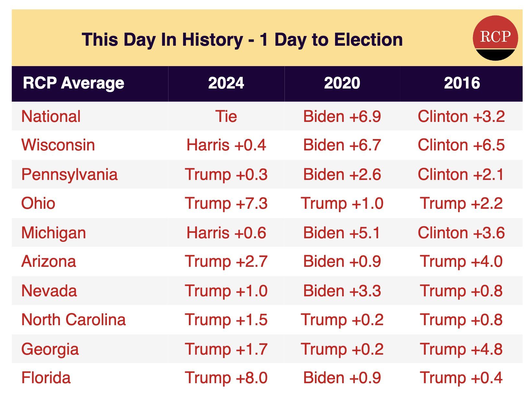Click the Florida row label
The width and height of the screenshot is (532, 402).
(x=46, y=378)
